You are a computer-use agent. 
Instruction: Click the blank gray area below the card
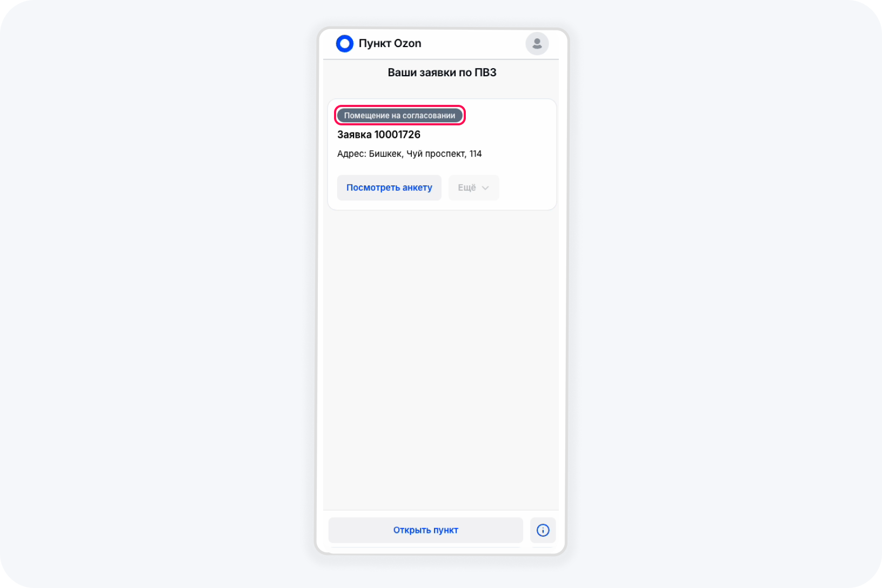coord(441,357)
